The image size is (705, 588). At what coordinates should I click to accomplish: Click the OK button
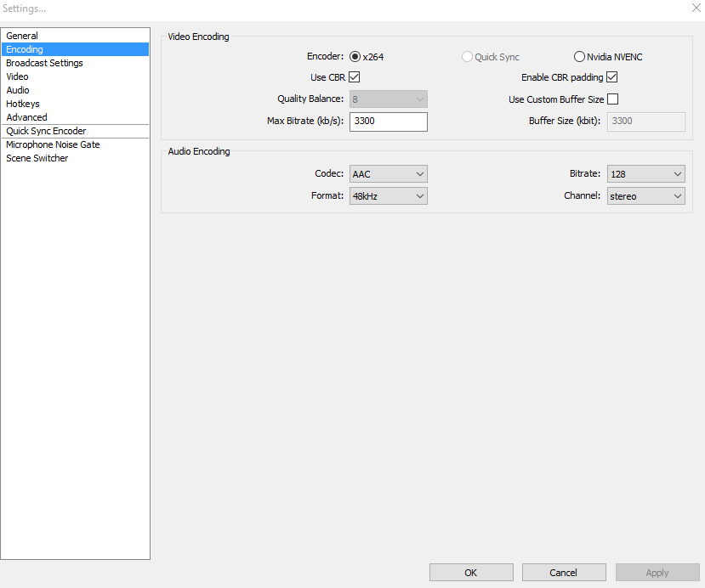tap(471, 572)
